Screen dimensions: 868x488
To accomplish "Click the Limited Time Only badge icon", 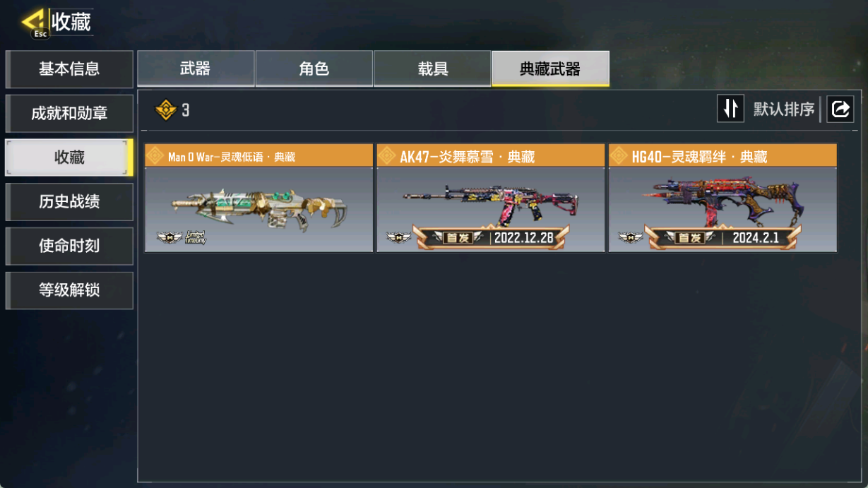I will pyautogui.click(x=195, y=237).
